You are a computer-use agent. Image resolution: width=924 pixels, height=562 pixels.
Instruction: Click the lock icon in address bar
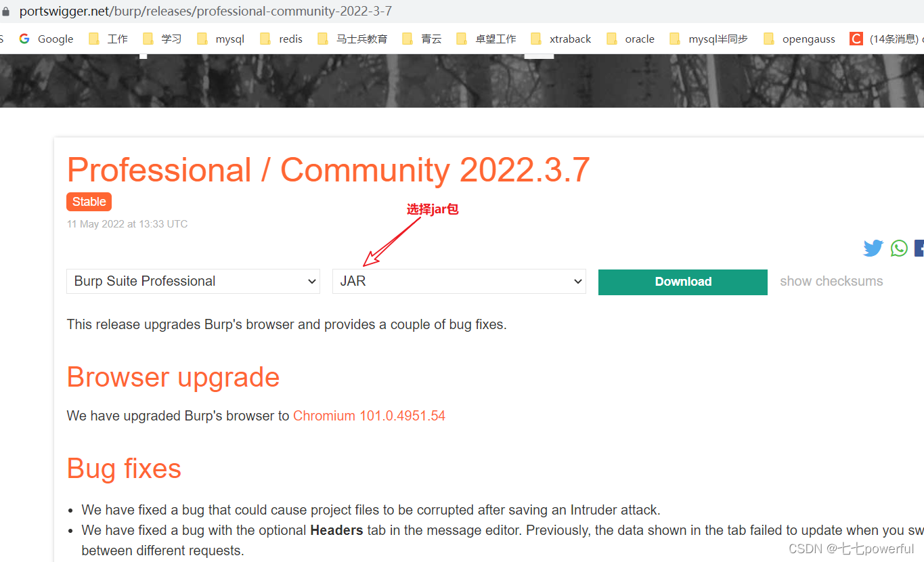click(6, 12)
